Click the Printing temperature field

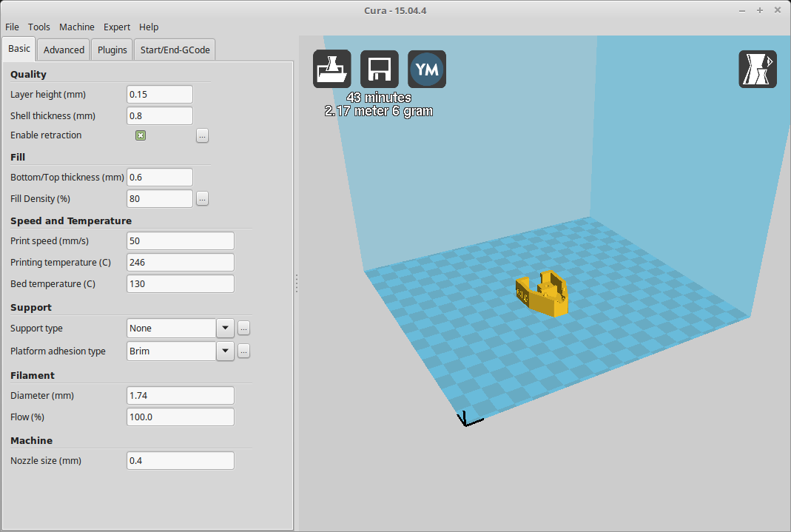coord(180,262)
